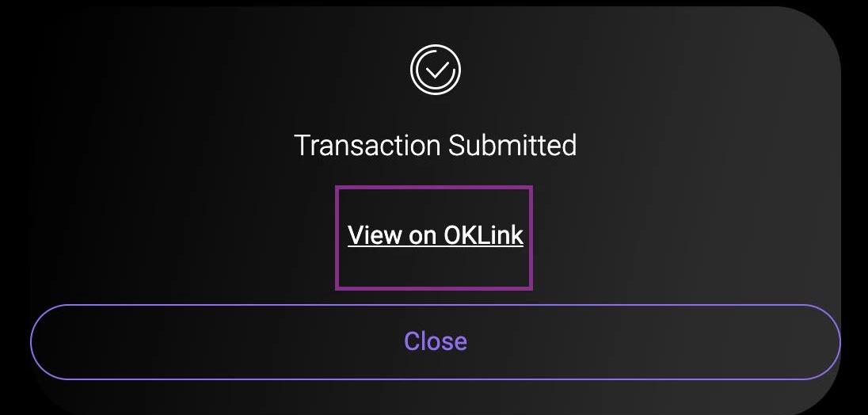
Task: Follow the underlined OKLink hyperlink
Action: coord(435,235)
